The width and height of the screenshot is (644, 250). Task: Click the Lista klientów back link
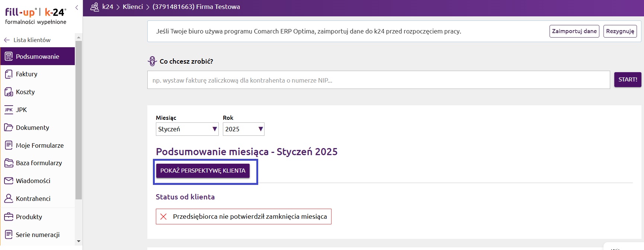[x=32, y=40]
